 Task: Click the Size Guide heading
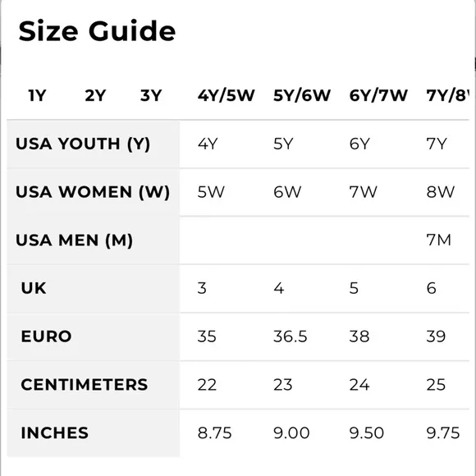click(x=97, y=31)
